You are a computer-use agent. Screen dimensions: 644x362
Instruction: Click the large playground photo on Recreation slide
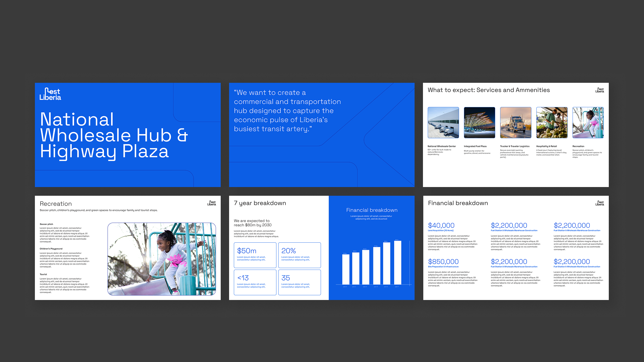[162, 259]
